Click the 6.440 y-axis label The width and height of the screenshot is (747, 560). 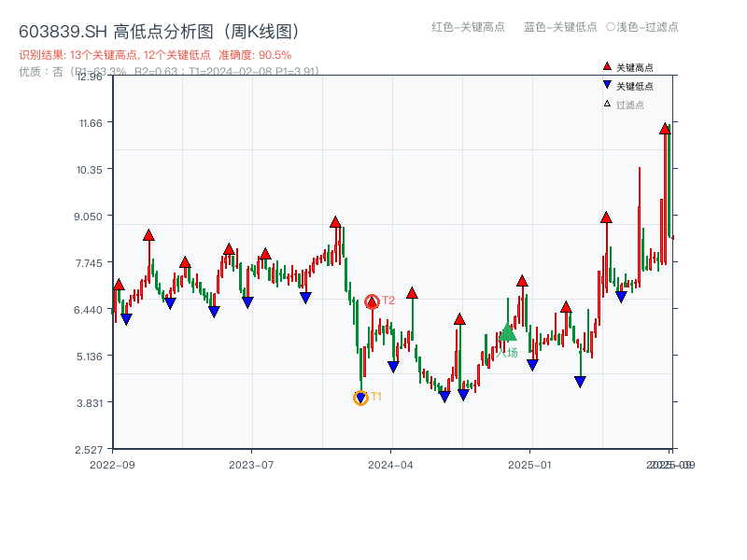[x=88, y=310]
